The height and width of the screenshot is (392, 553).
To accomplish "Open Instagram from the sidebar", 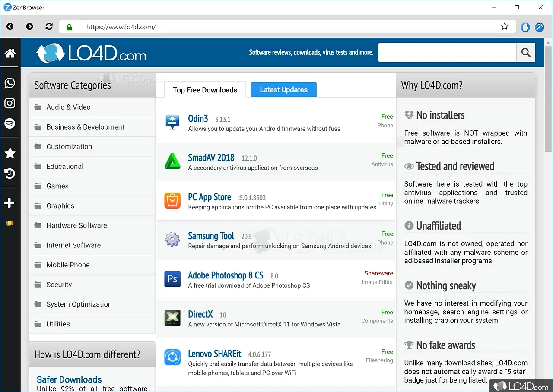I will click(10, 103).
